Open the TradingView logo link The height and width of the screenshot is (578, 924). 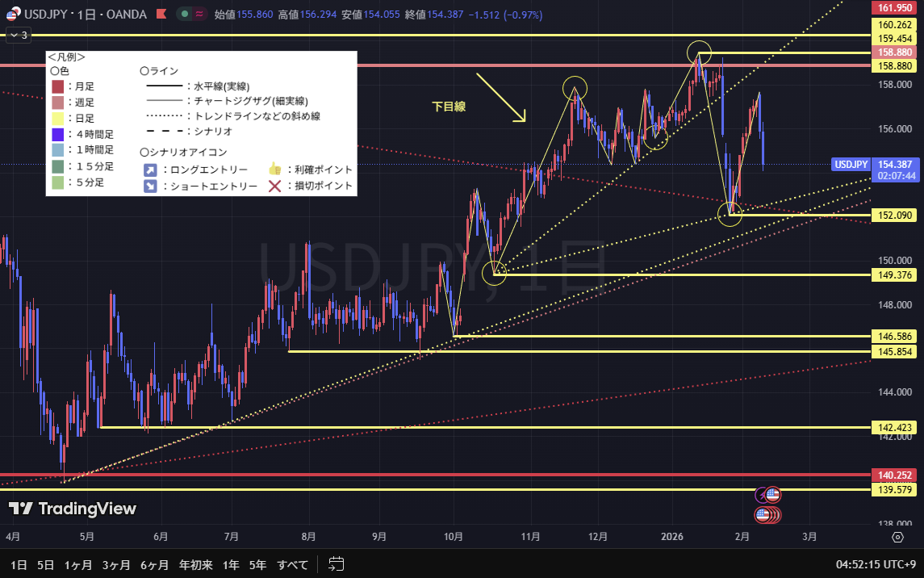[x=72, y=509]
